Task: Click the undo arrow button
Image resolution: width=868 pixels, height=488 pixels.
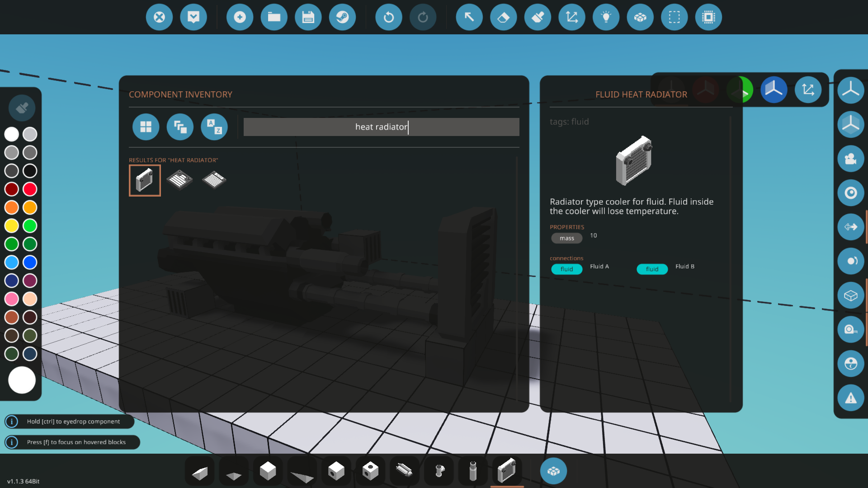Action: tap(388, 17)
